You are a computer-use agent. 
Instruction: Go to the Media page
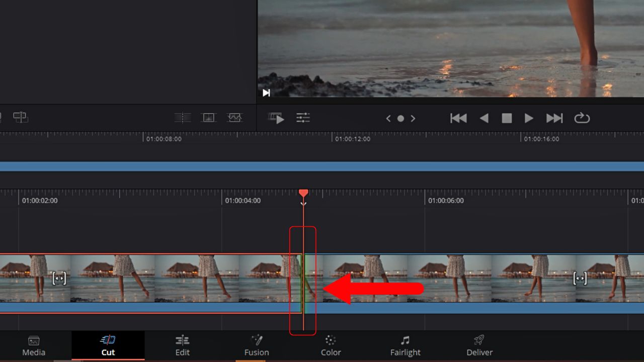click(33, 345)
